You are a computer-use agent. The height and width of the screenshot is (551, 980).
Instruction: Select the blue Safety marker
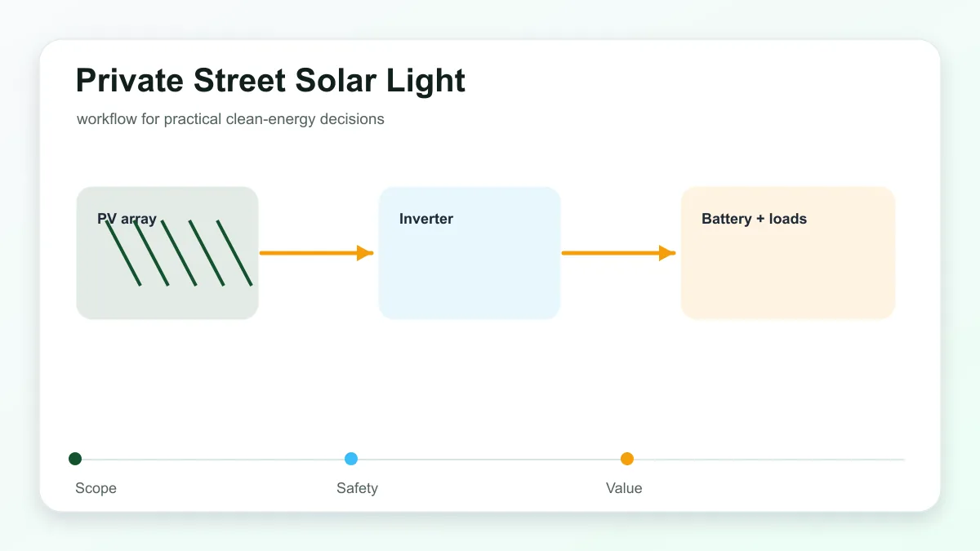351,459
